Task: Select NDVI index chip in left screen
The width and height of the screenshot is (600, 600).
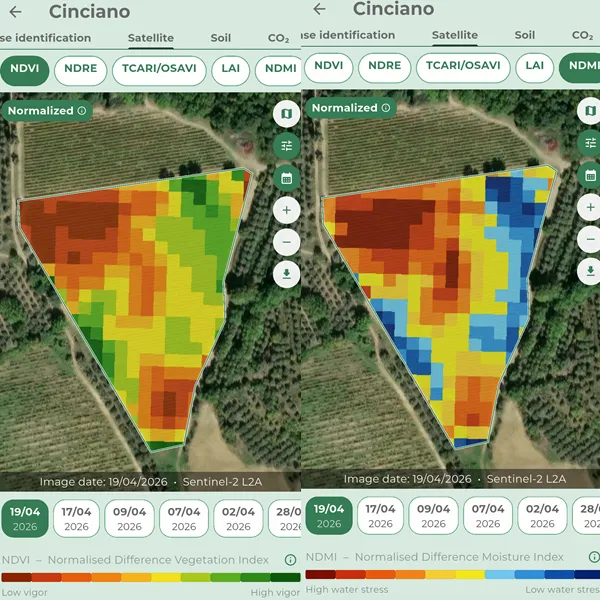Action: pos(25,71)
